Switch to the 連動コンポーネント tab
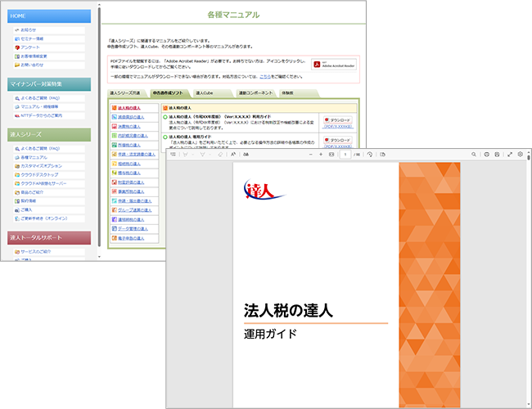 click(254, 93)
